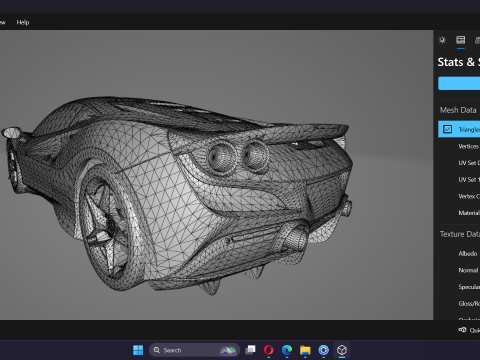The width and height of the screenshot is (480, 360).
Task: Click the taskbar Search box
Action: click(x=194, y=350)
